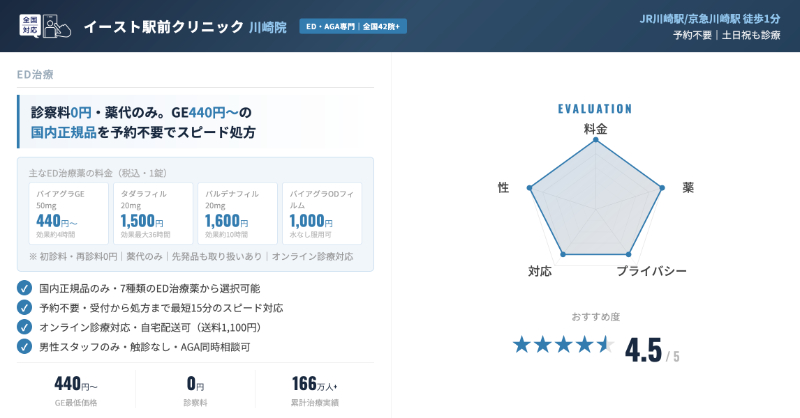Click the プライバシー label on radar chart
The width and height of the screenshot is (800, 418).
(651, 271)
